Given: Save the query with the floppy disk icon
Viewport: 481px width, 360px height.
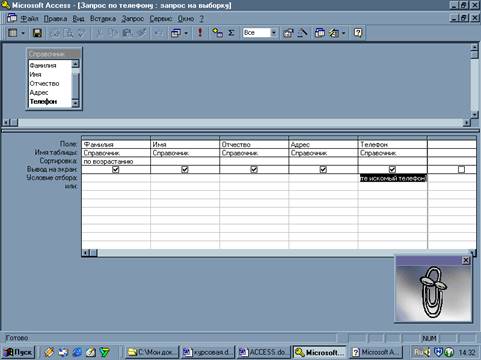Looking at the screenshot, I should [x=37, y=33].
